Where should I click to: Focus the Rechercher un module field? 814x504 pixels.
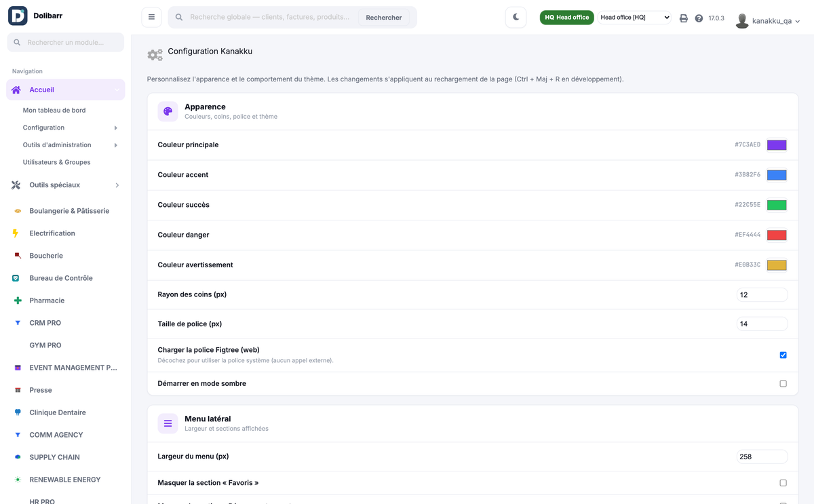click(x=66, y=42)
